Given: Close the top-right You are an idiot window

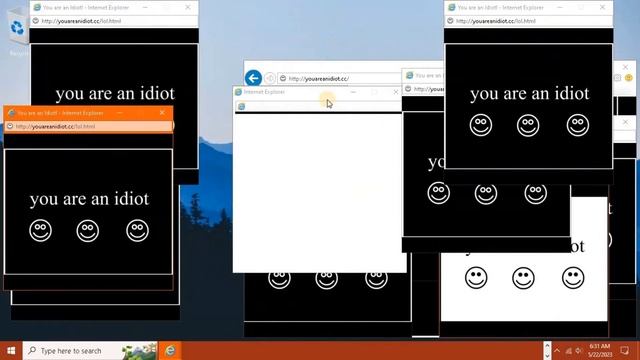Looking at the screenshot, I should click(602, 7).
